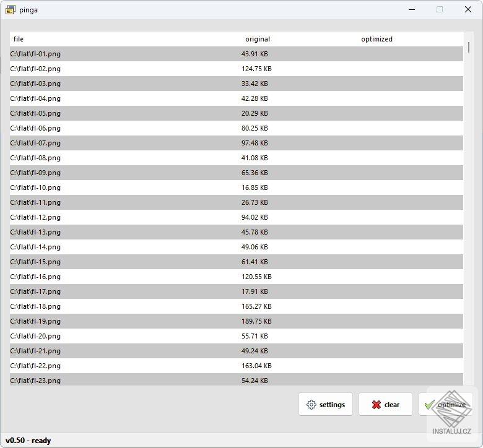Viewport: 483px width, 448px height.
Task: Select row C:\flat\fl-19.png
Action: [x=237, y=321]
